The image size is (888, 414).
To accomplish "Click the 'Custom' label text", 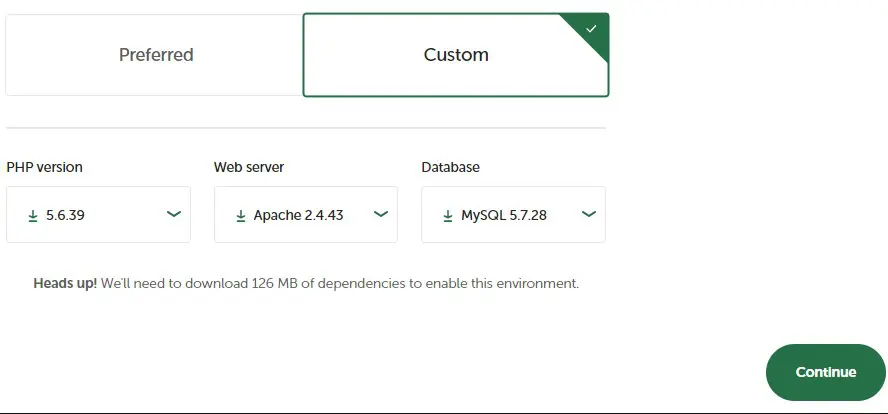I will [455, 55].
